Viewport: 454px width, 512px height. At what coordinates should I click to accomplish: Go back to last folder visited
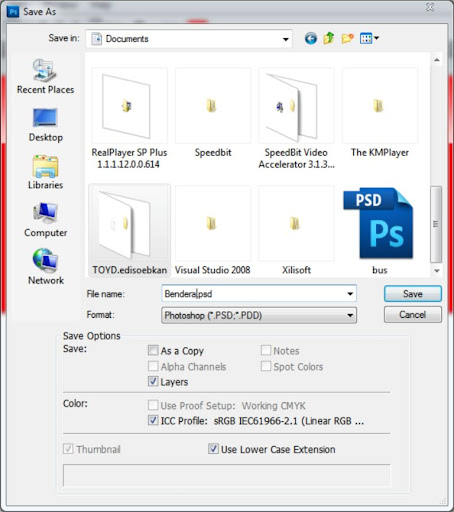click(x=311, y=39)
